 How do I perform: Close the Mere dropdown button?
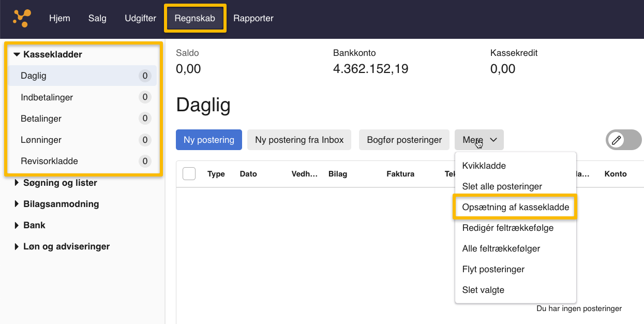click(x=479, y=140)
